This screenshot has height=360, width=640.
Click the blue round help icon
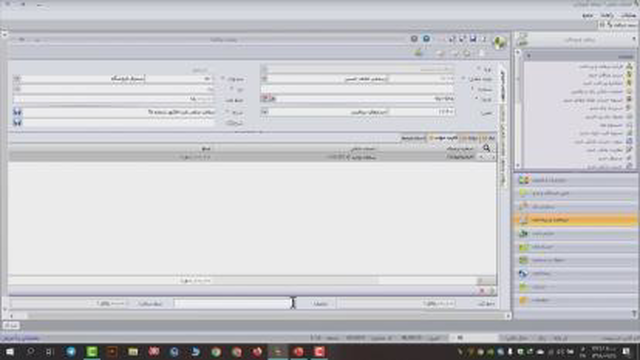point(426,39)
